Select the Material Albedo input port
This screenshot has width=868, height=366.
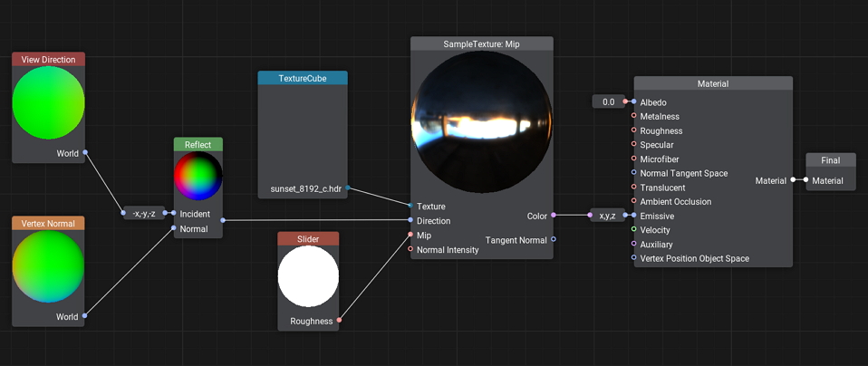(x=634, y=101)
